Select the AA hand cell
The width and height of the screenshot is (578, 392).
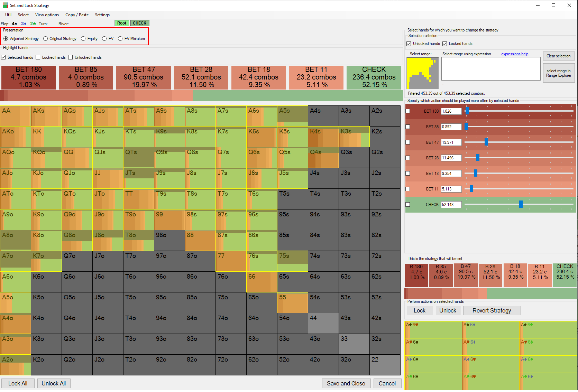[16, 116]
